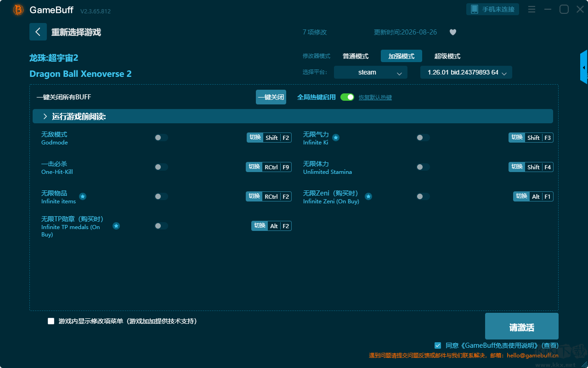Click Godmode hotkey Shift F2 box
The image size is (588, 368).
pyautogui.click(x=269, y=138)
